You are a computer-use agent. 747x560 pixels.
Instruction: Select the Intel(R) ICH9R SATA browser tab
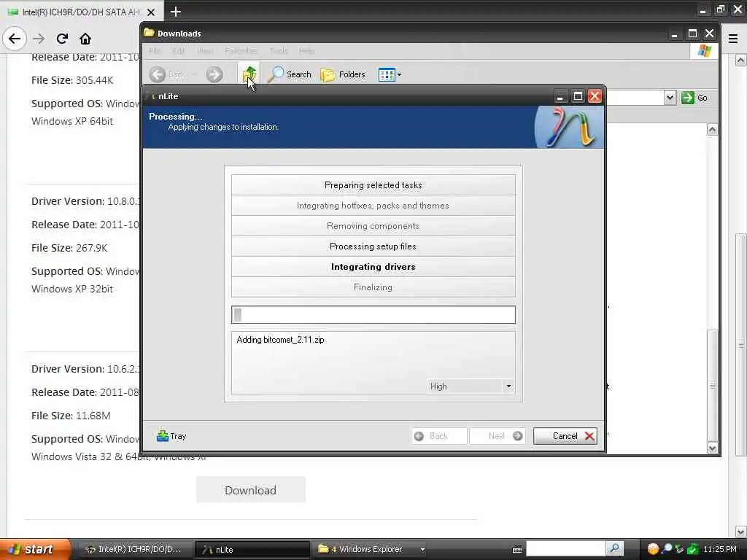pyautogui.click(x=81, y=12)
